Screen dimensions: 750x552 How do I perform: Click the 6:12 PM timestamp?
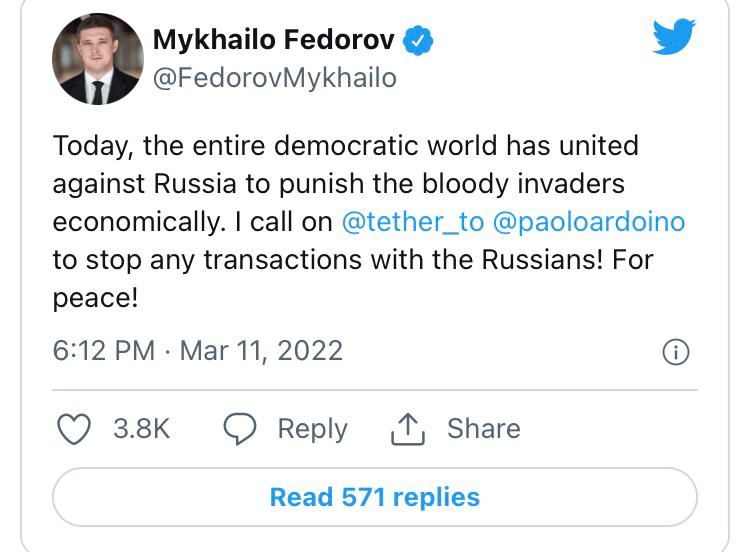pos(103,350)
